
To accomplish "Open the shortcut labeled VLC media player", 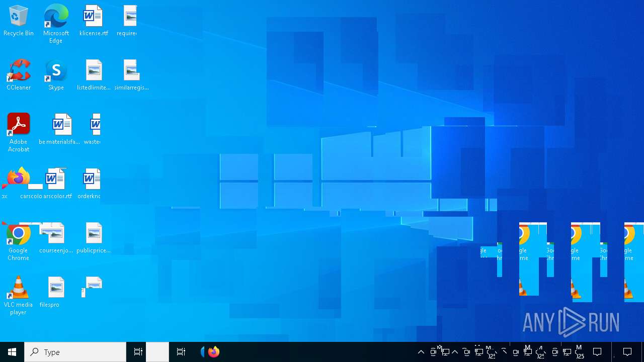I will (18, 296).
